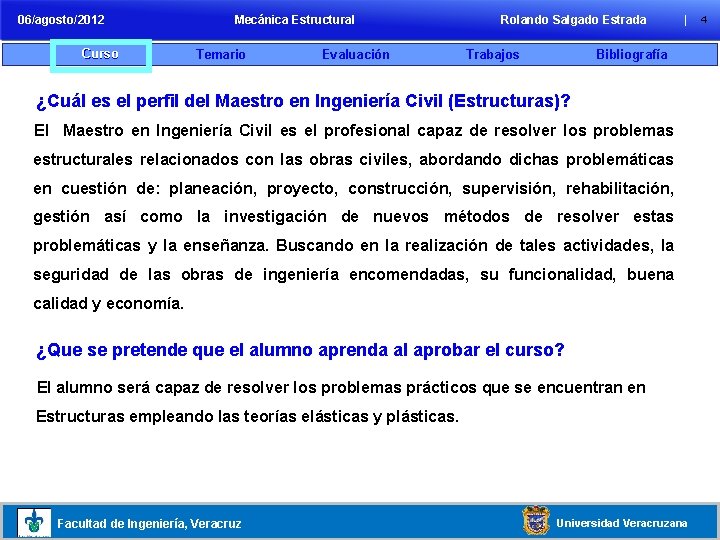
Task: Go to the Evaluación tab
Action: 355,55
